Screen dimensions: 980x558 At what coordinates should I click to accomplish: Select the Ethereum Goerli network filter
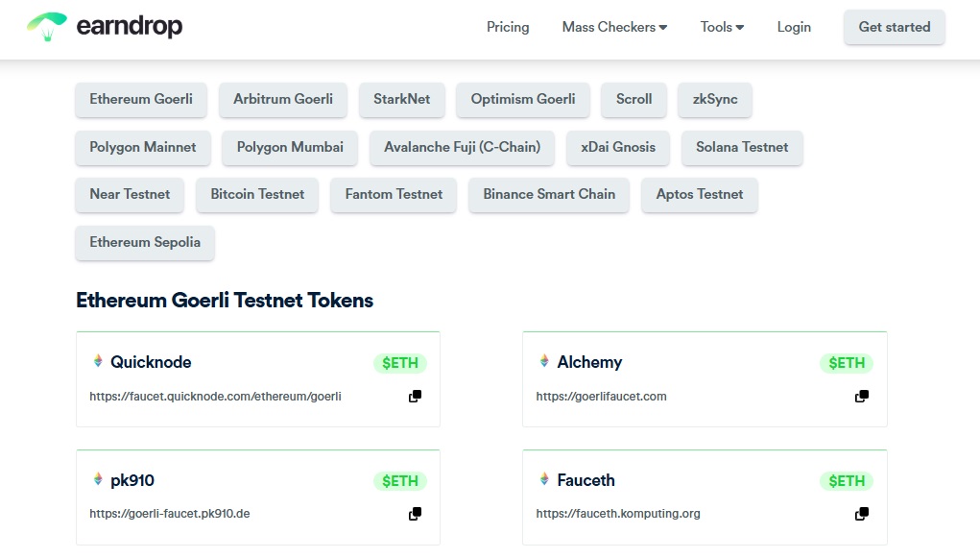140,99
